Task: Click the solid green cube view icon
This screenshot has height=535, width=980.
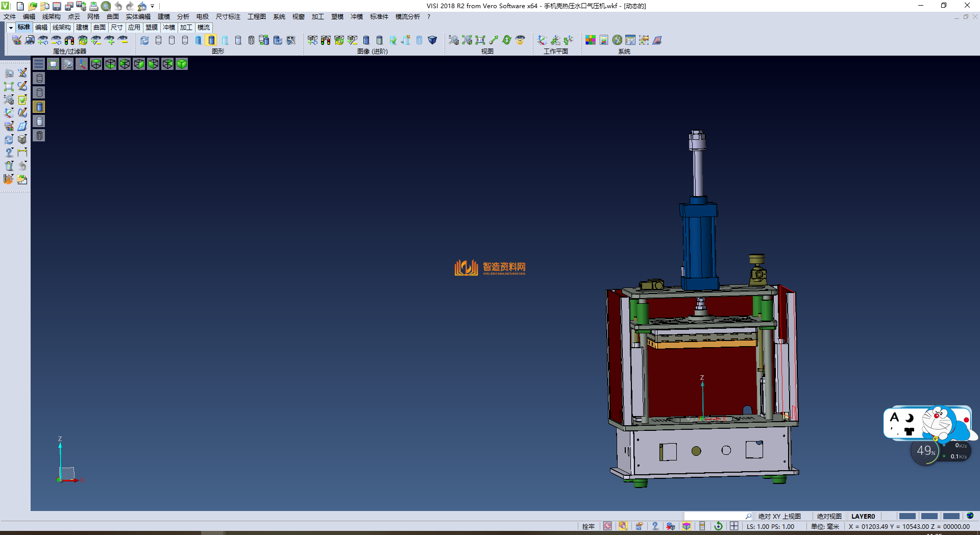Action: pos(182,64)
